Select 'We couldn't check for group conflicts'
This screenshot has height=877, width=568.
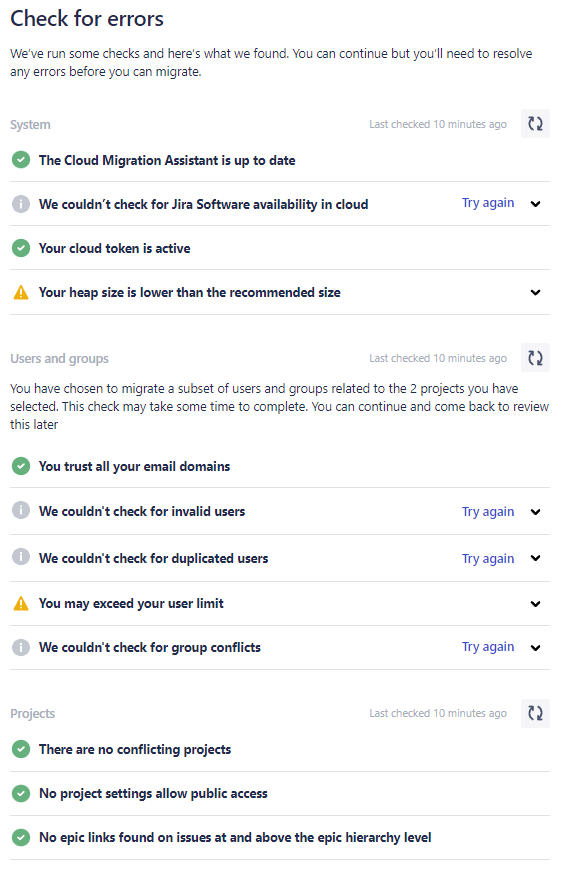coord(150,647)
